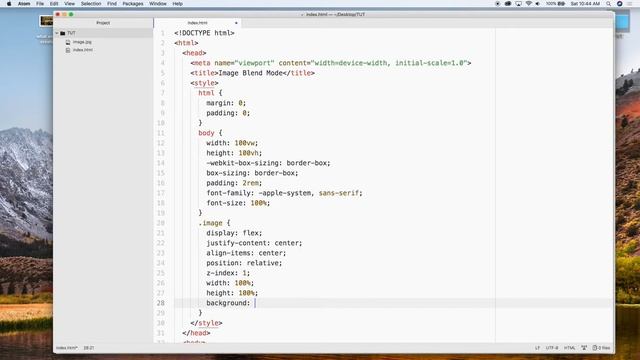Click the justify-content: center line
The width and height of the screenshot is (640, 360).
click(x=254, y=243)
